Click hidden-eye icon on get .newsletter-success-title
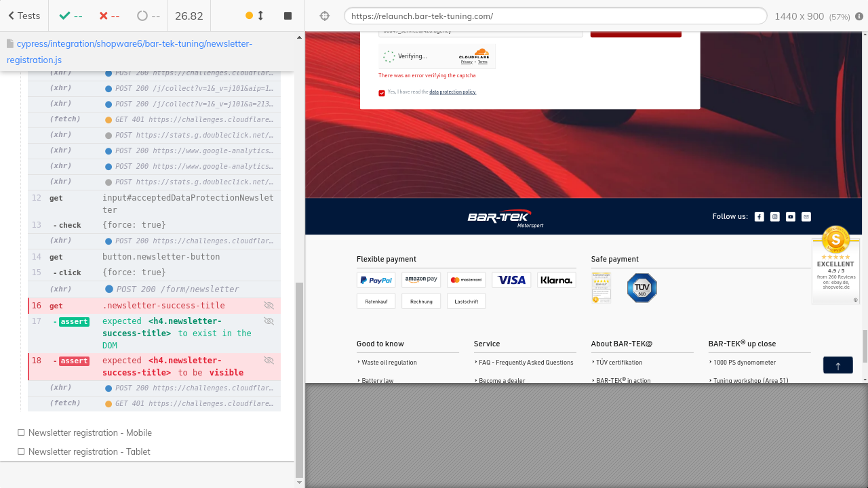 click(x=269, y=306)
